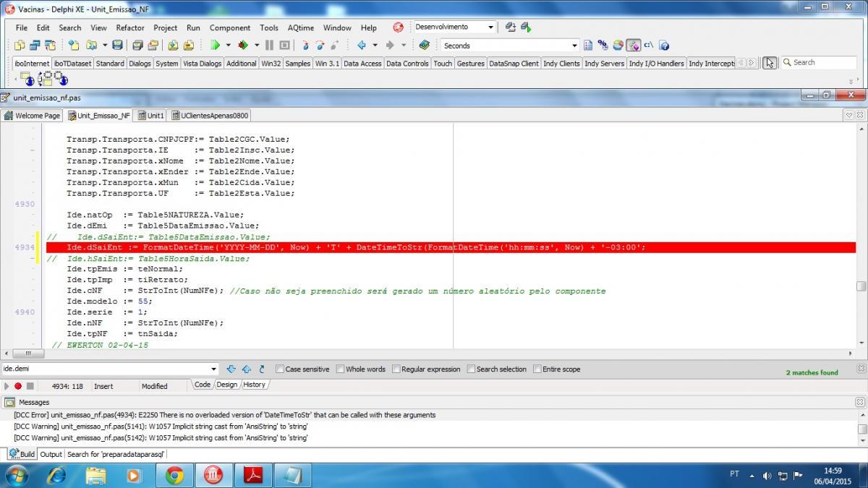Click the green Run arrow toolbar icon
Screen dimensions: 868x488
pyautogui.click(x=215, y=45)
